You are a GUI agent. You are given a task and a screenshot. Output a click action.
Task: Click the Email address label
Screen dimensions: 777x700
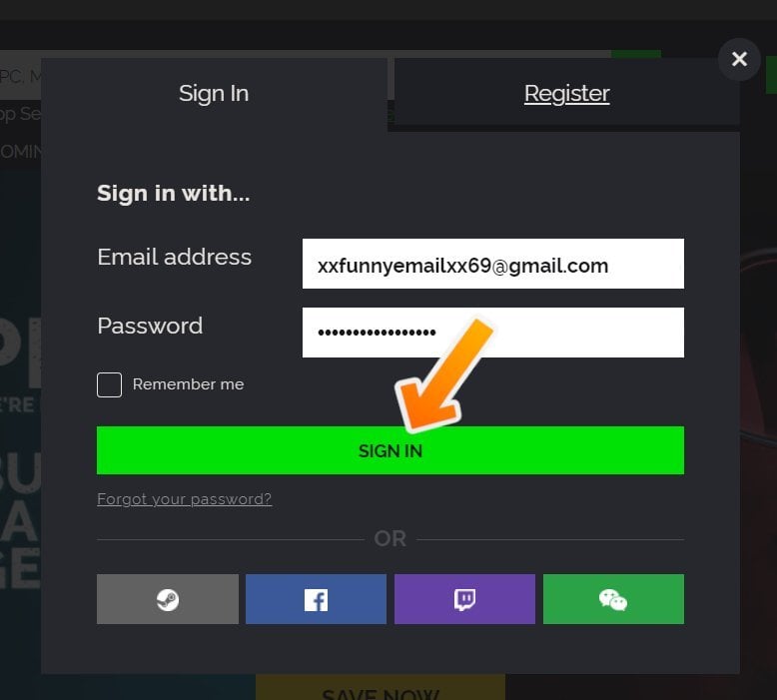tap(175, 257)
